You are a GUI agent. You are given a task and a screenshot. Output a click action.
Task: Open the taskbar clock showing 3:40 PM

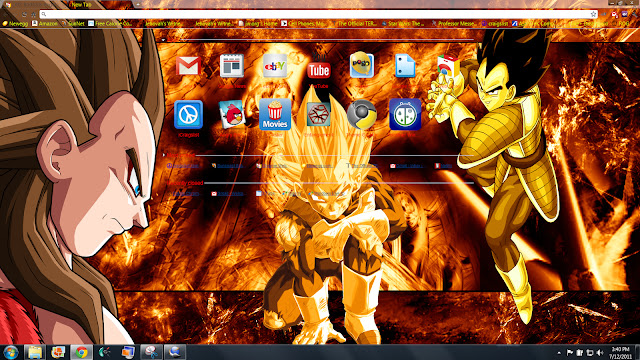620,353
